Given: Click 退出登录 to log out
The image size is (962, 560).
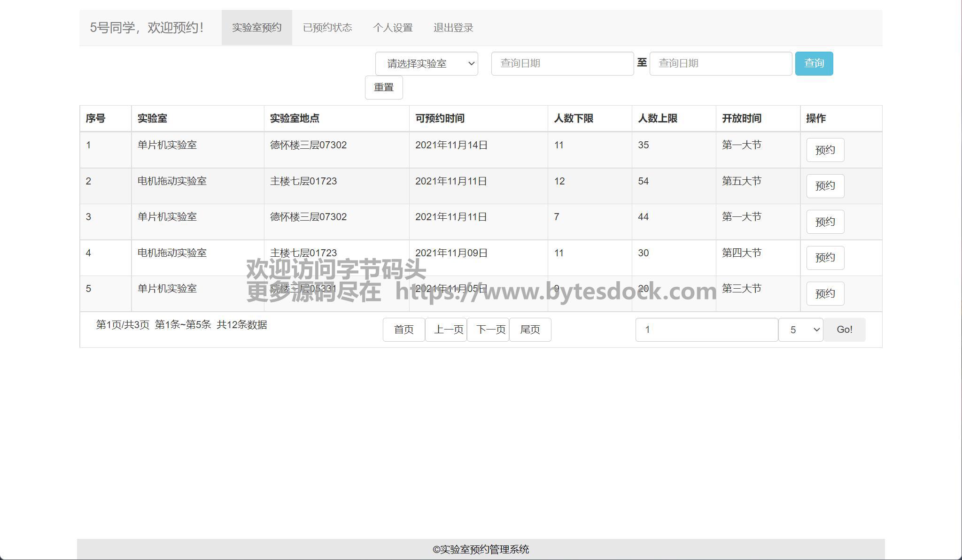Looking at the screenshot, I should 453,28.
